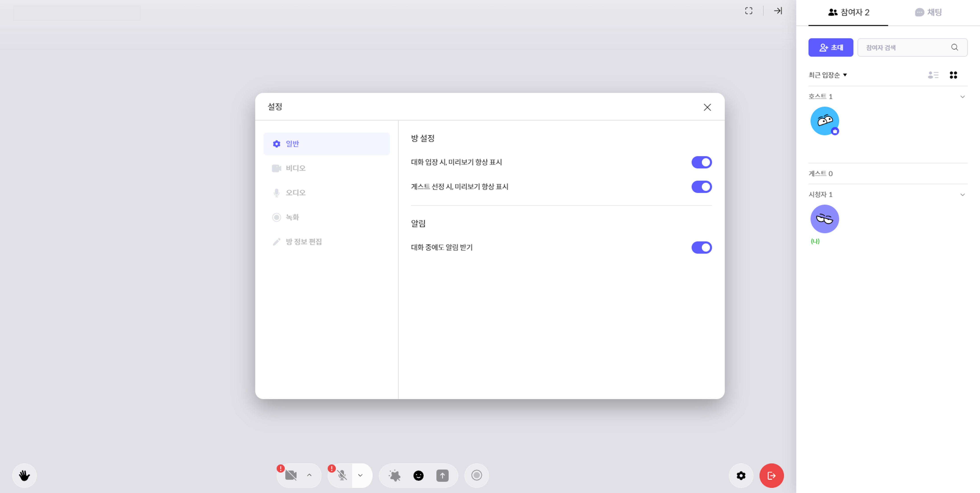
Task: Toggle the muted microphone icon
Action: point(342,475)
